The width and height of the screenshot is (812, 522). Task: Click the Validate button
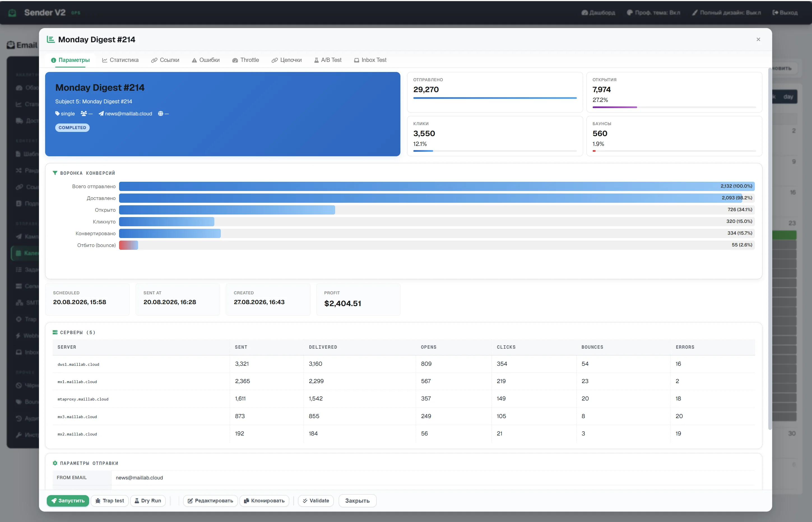click(316, 501)
